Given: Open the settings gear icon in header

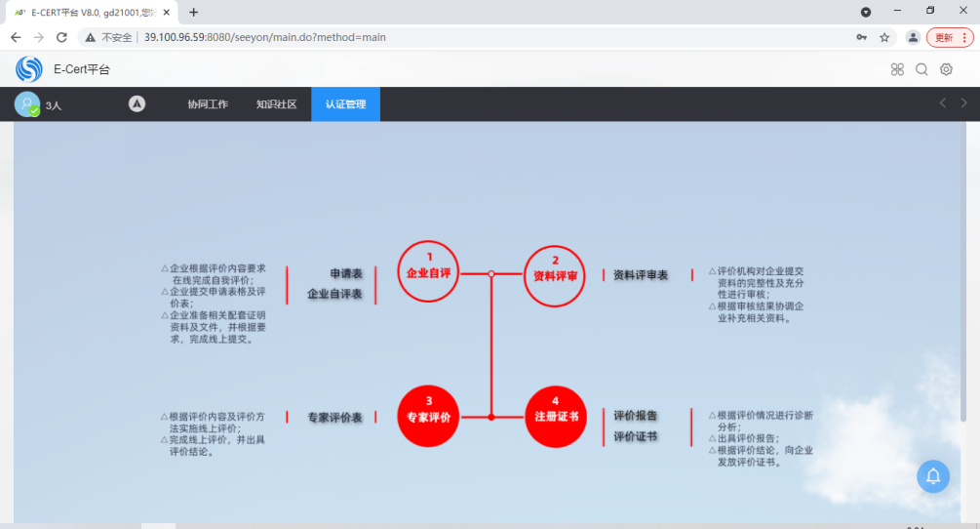Looking at the screenshot, I should click(x=946, y=69).
